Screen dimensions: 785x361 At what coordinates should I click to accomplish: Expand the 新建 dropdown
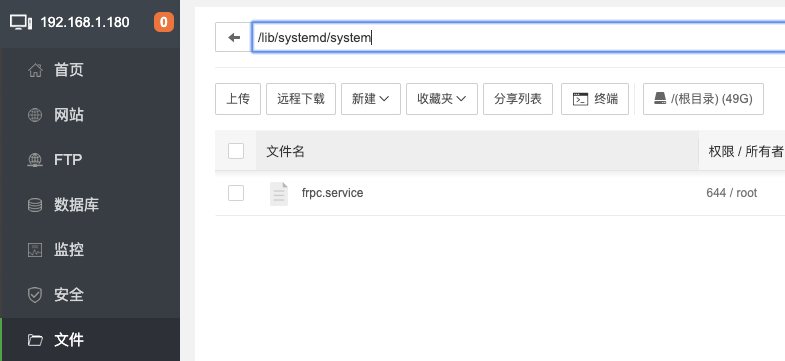(371, 99)
